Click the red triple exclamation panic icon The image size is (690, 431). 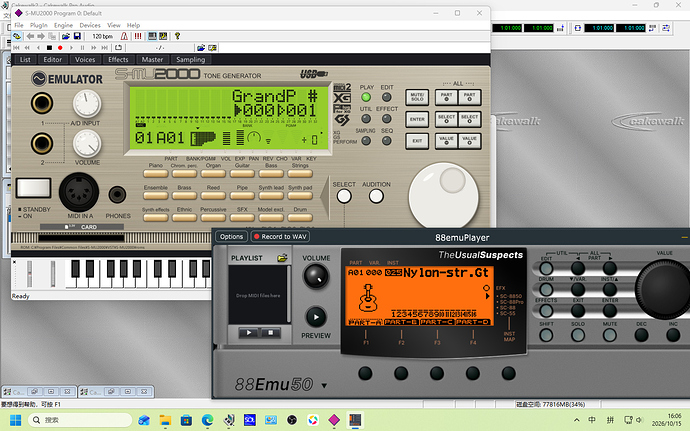coord(138,36)
